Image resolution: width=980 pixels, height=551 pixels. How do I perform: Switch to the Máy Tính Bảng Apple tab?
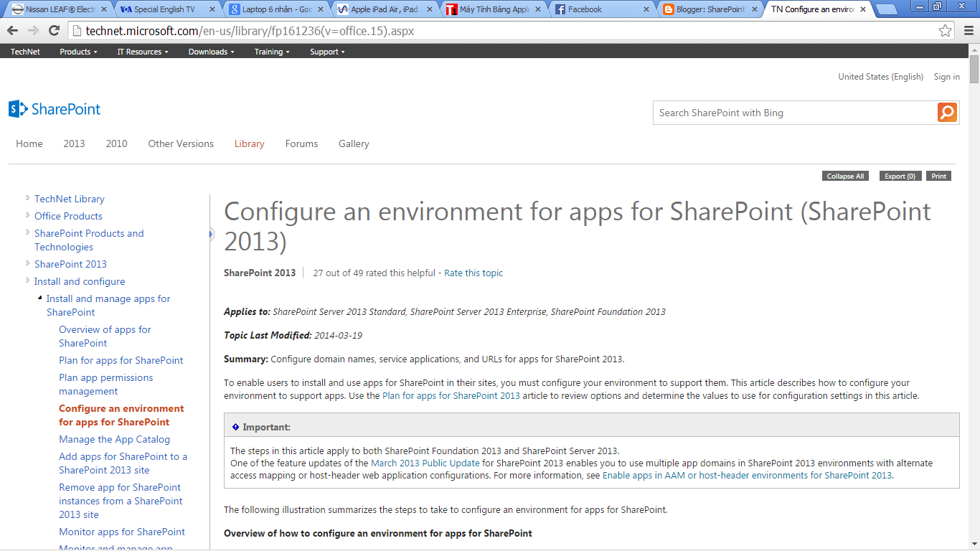[494, 9]
